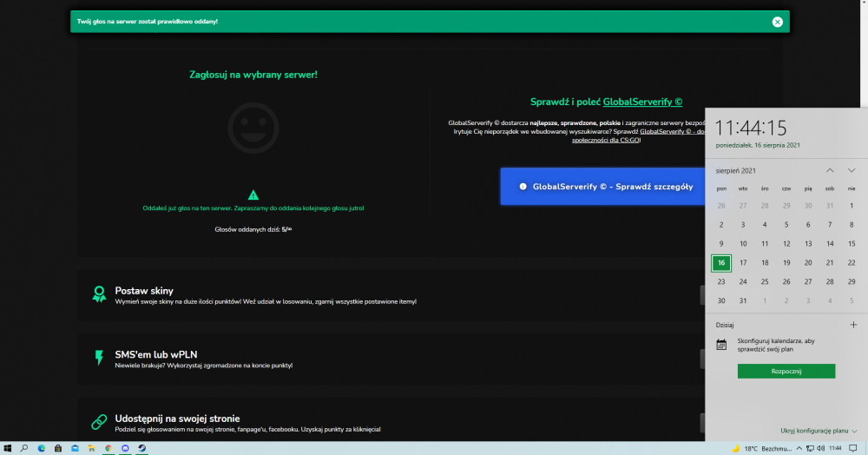Open volume control tray icon
The image size is (868, 455).
point(820,448)
